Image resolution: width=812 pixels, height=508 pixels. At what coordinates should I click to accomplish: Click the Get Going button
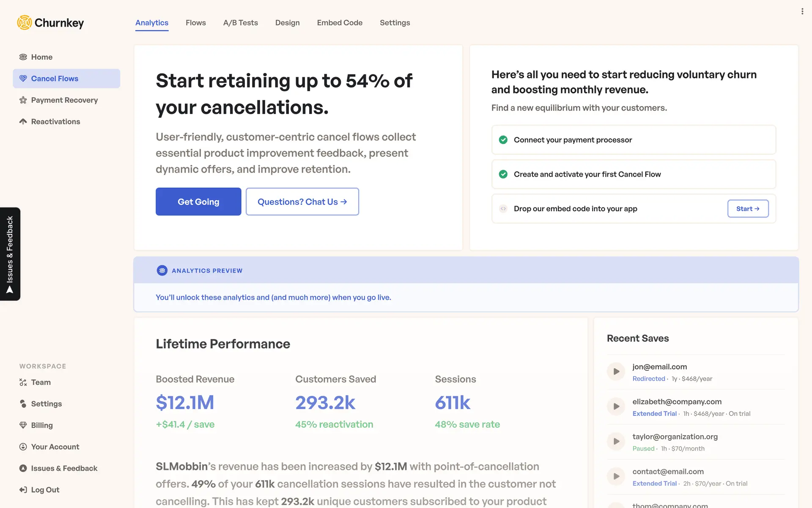coord(198,202)
